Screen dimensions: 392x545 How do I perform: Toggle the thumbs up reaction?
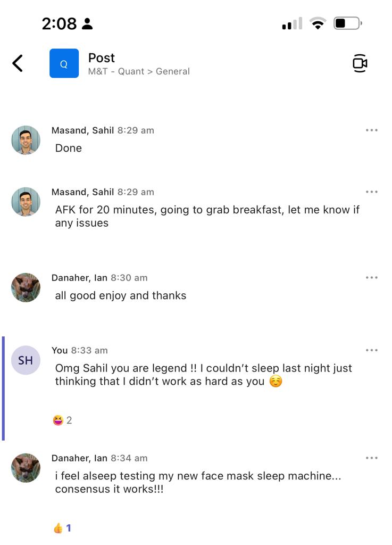pos(62,528)
